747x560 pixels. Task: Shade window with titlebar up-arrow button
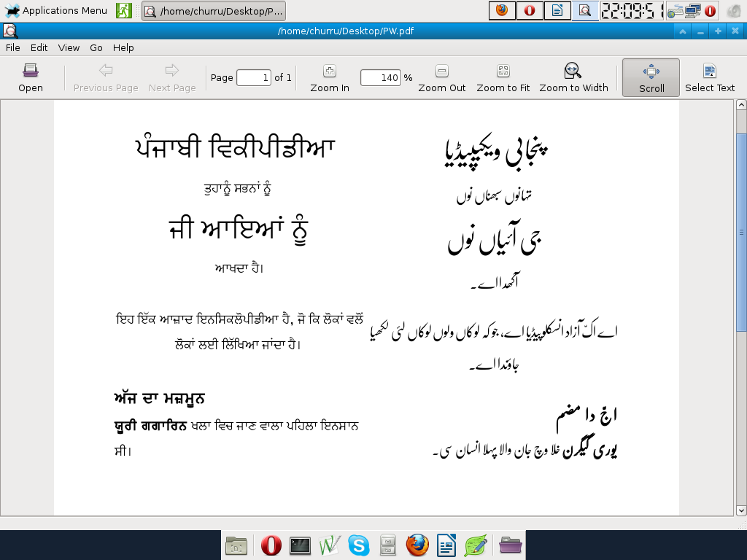click(682, 31)
